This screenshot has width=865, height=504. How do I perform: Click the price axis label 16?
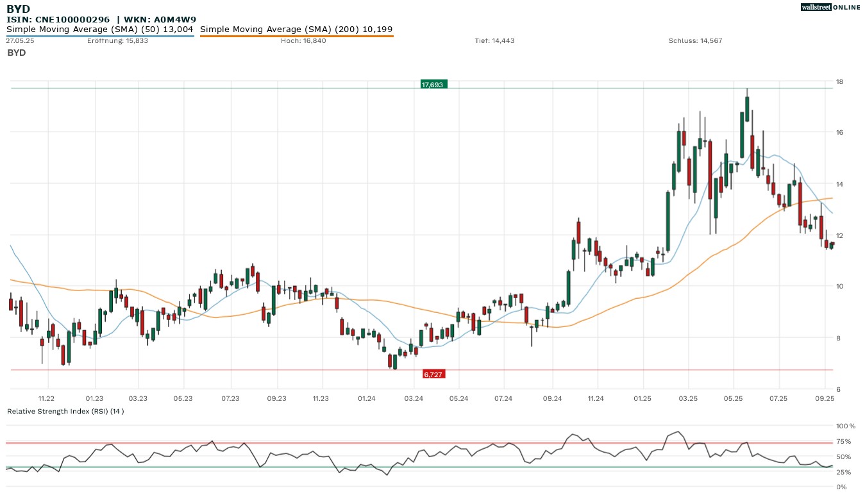[x=839, y=133]
